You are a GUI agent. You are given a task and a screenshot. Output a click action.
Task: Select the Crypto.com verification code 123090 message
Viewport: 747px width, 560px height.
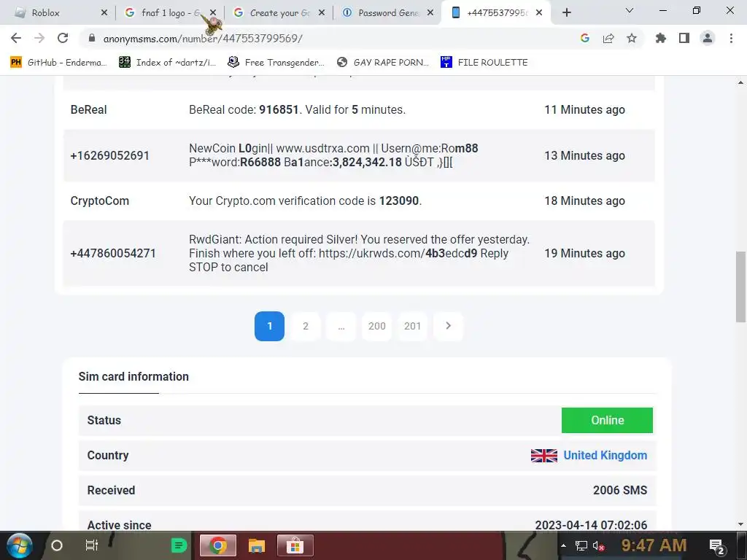306,201
